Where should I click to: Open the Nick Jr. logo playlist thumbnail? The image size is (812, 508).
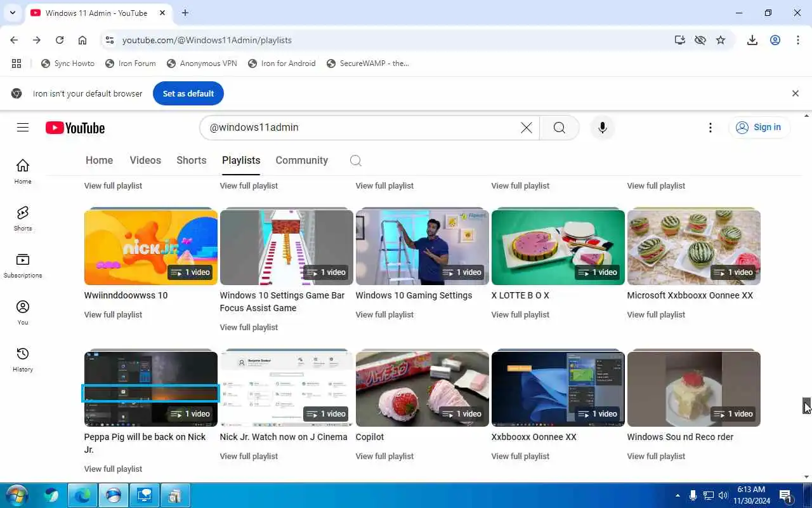(x=151, y=248)
